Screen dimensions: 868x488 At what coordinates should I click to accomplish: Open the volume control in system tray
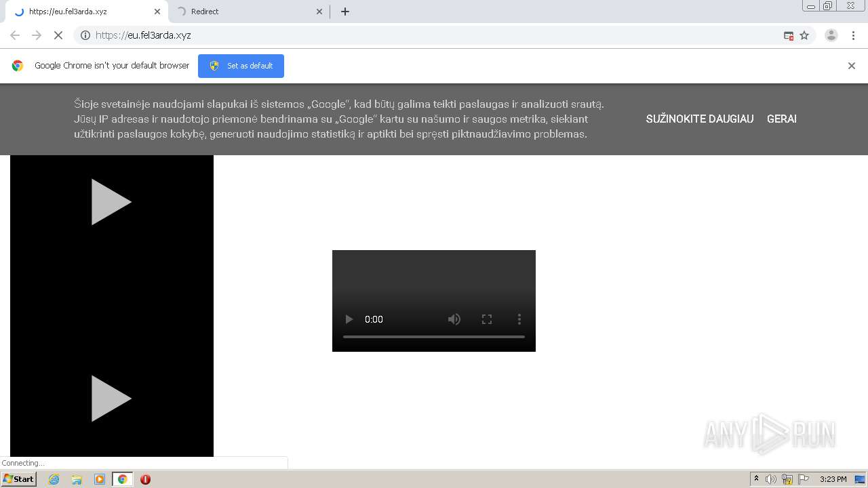771,479
